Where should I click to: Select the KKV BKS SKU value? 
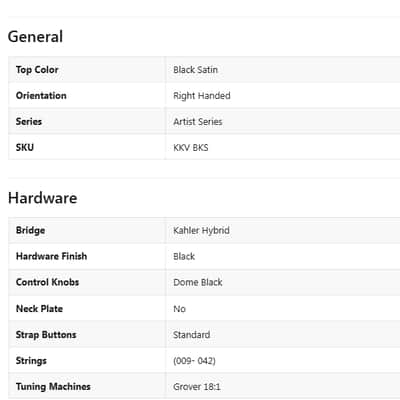191,148
